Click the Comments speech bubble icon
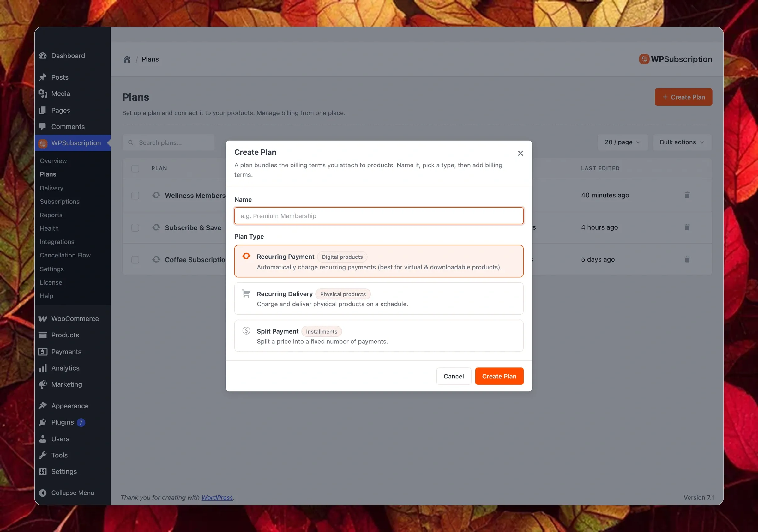 43,126
